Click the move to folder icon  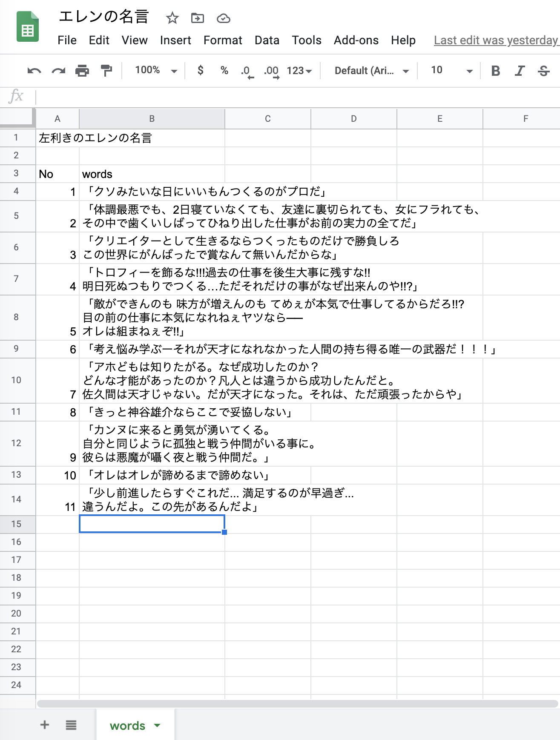(198, 18)
